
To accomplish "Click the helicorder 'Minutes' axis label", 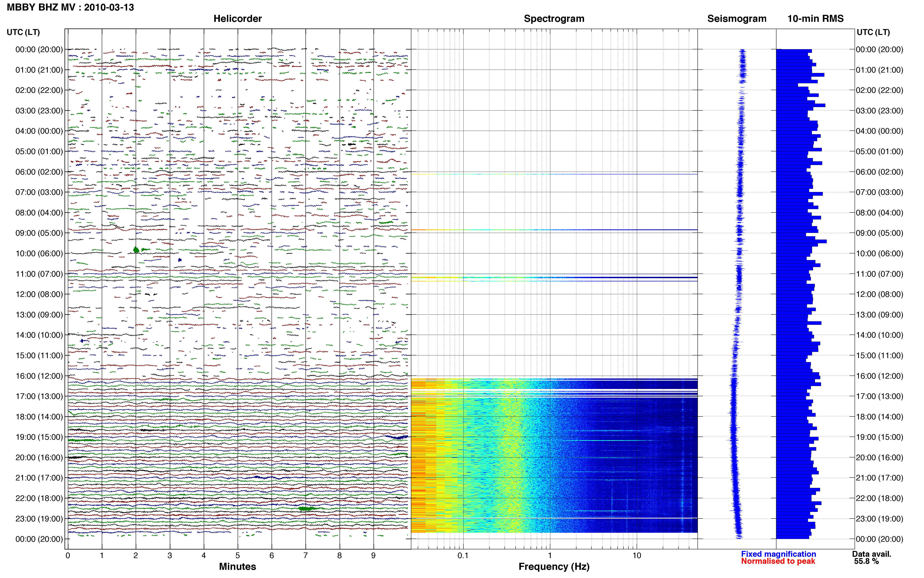I will (238, 566).
